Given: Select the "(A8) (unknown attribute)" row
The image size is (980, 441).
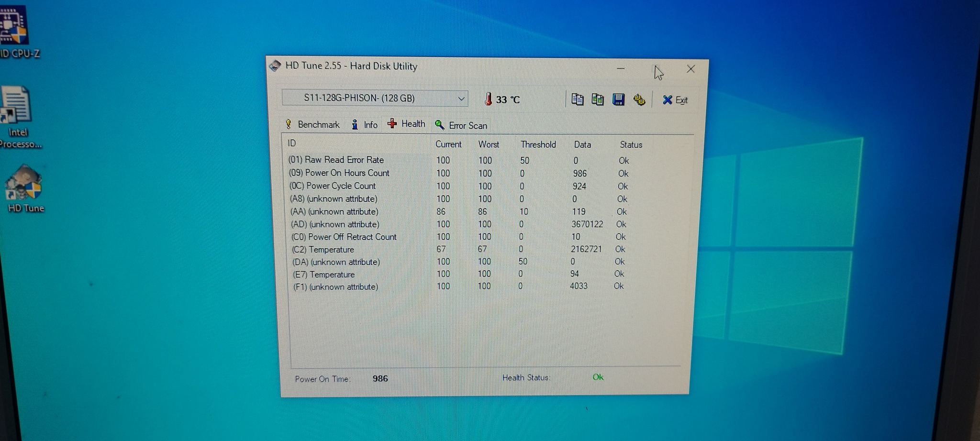Looking at the screenshot, I should click(x=460, y=198).
